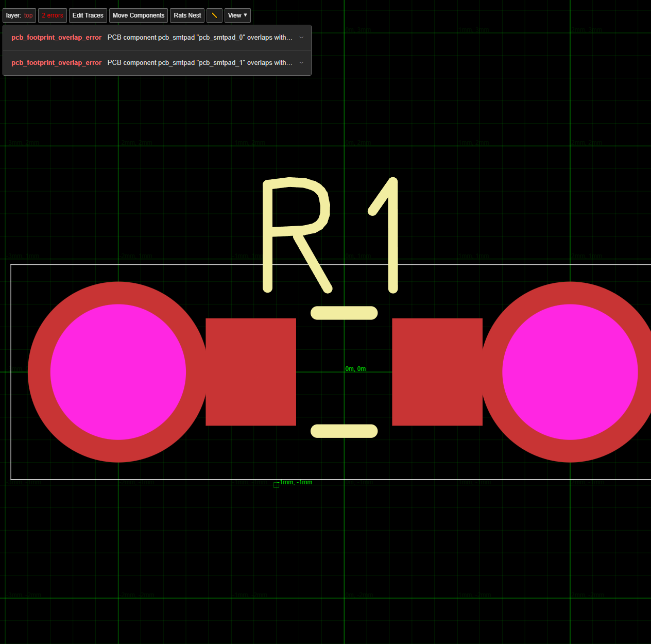Click the right red square SMT pad
Image resolution: width=651 pixels, height=644 pixels.
pos(437,372)
